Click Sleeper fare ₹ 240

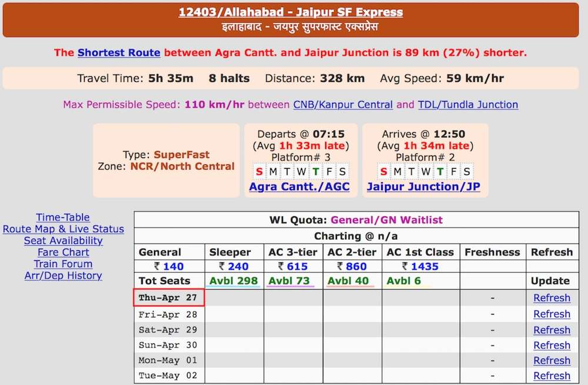click(x=233, y=266)
